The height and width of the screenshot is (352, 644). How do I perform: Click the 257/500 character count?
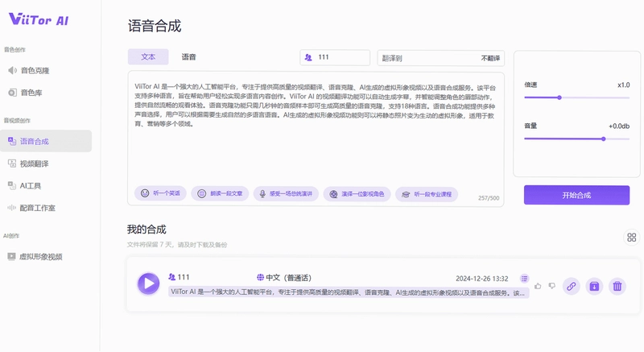pyautogui.click(x=489, y=198)
